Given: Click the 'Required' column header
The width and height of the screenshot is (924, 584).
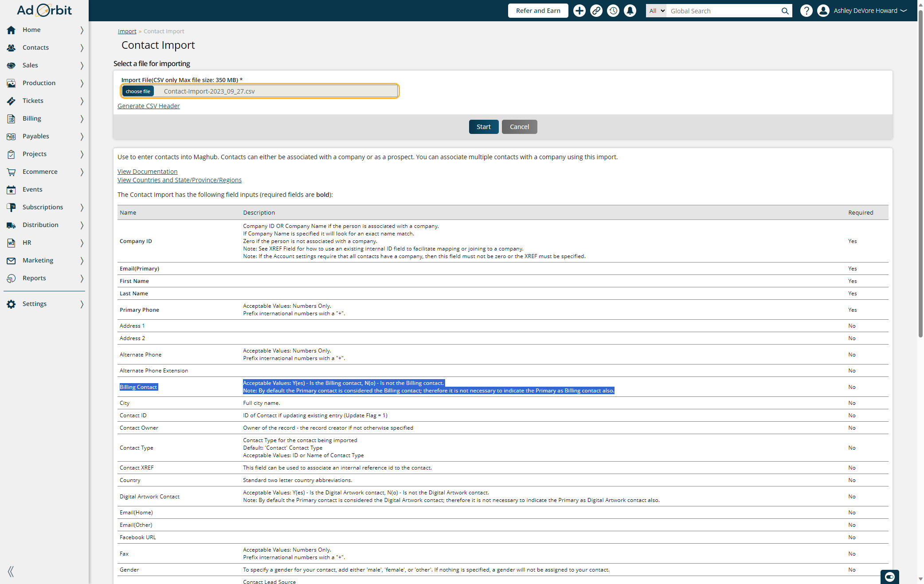Looking at the screenshot, I should point(861,213).
